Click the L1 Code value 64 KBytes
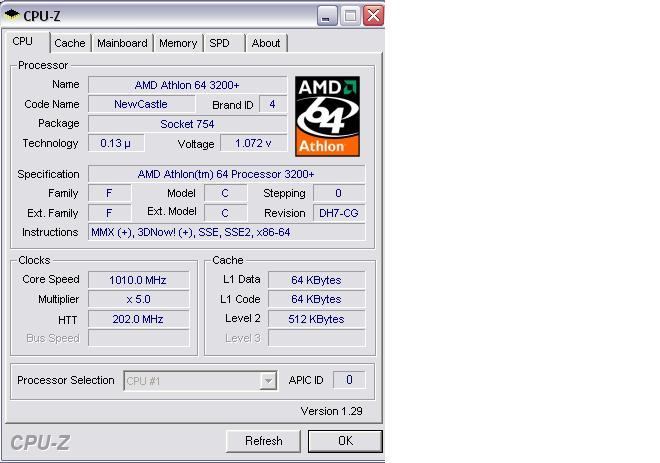 [x=317, y=299]
